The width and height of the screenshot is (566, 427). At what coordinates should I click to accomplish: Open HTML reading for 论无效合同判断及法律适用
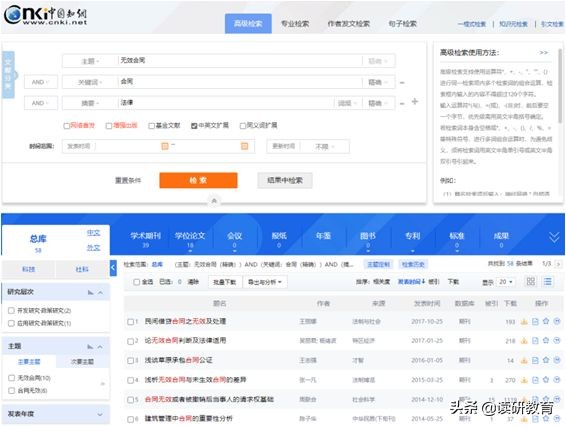535,341
